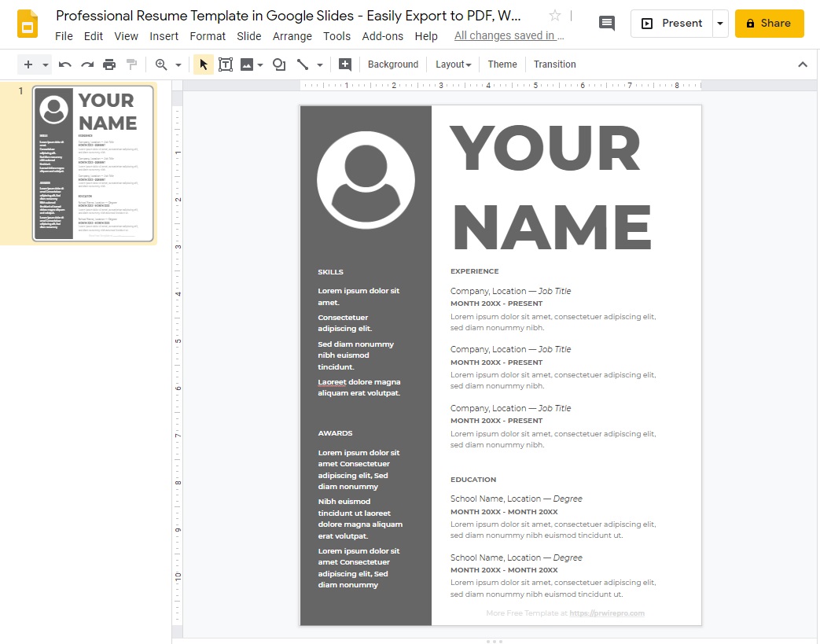Image resolution: width=820 pixels, height=644 pixels.
Task: Click the new slide plus icon
Action: [x=28, y=64]
